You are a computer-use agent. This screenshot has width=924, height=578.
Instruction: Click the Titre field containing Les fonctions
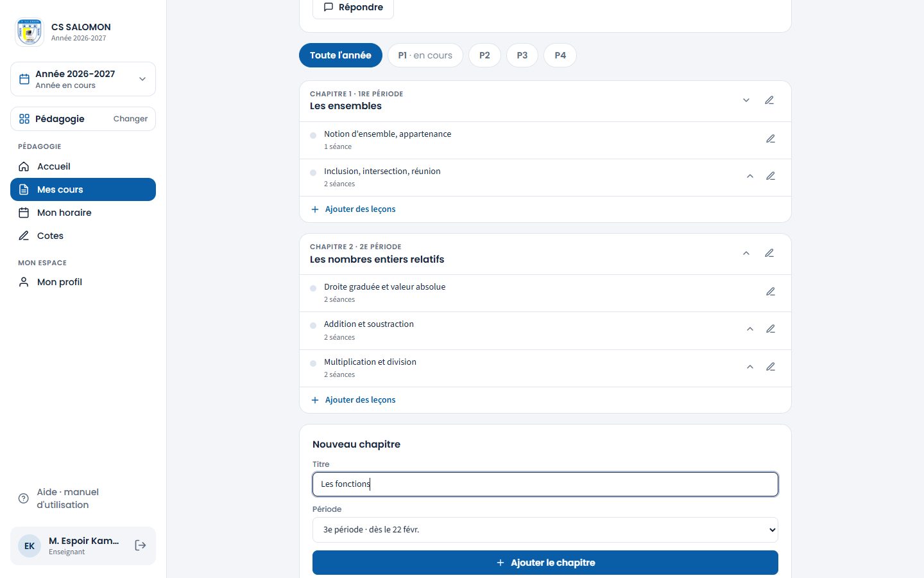(545, 484)
